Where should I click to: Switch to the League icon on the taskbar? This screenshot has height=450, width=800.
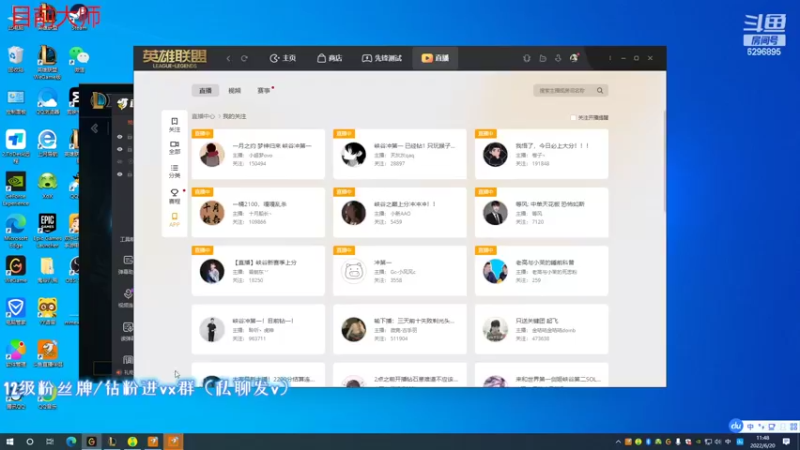(112, 441)
